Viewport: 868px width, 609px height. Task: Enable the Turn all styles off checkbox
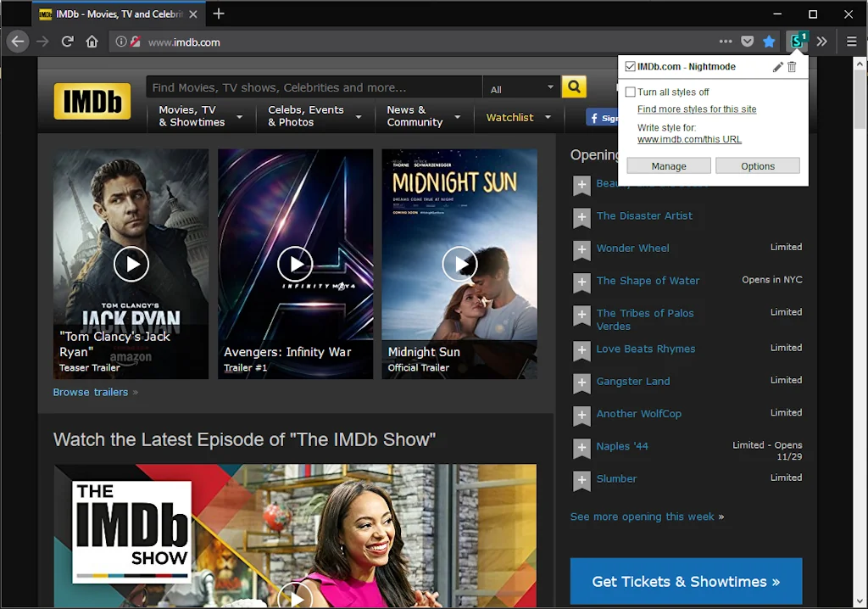coord(630,92)
